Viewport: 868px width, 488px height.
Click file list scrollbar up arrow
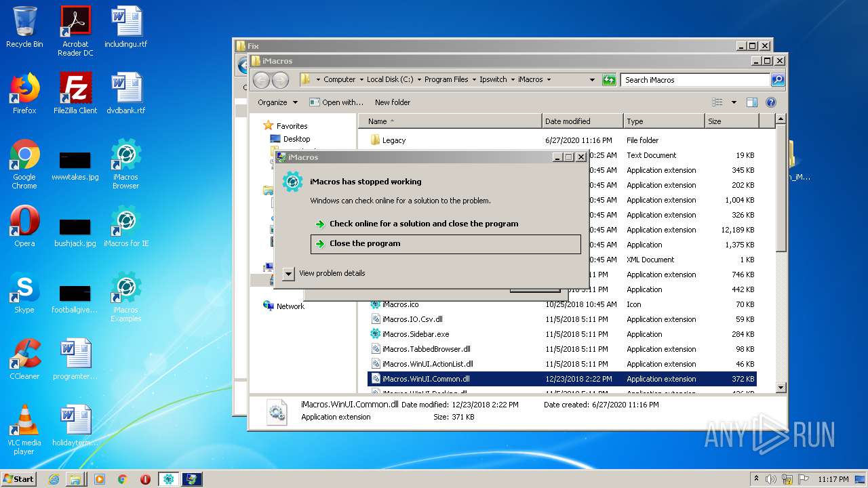pyautogui.click(x=781, y=120)
